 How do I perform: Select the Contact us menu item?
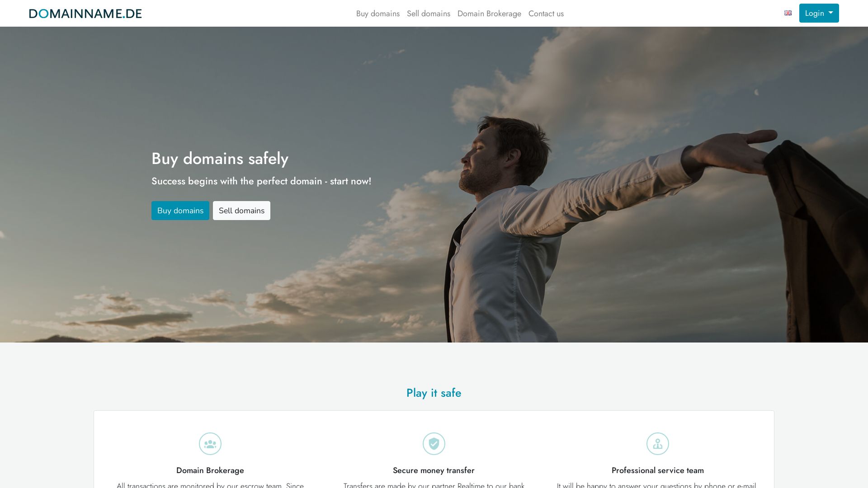[546, 13]
